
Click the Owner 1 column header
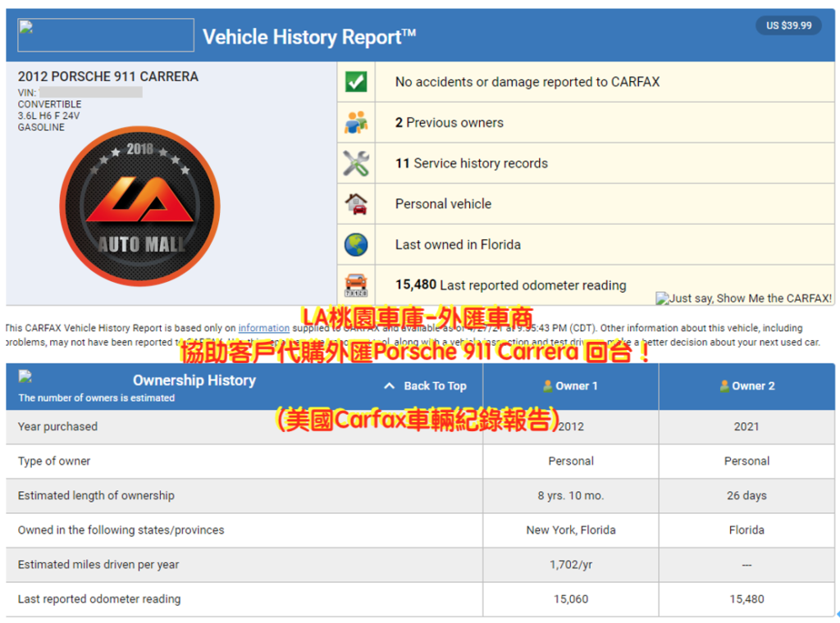pyautogui.click(x=571, y=386)
